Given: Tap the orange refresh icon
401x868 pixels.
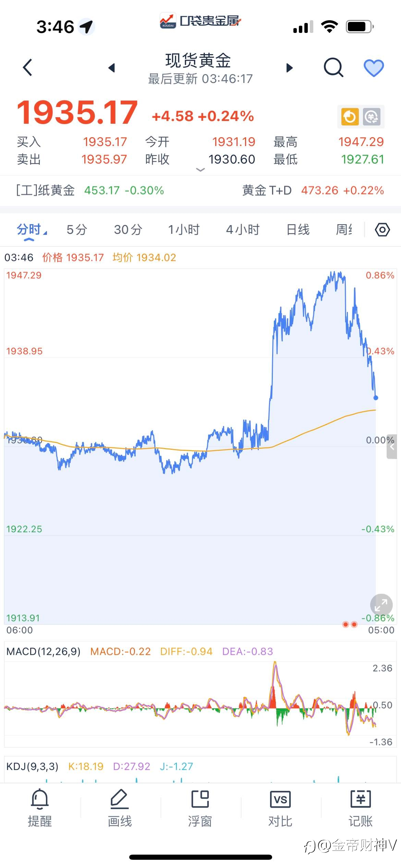Looking at the screenshot, I should 350,117.
